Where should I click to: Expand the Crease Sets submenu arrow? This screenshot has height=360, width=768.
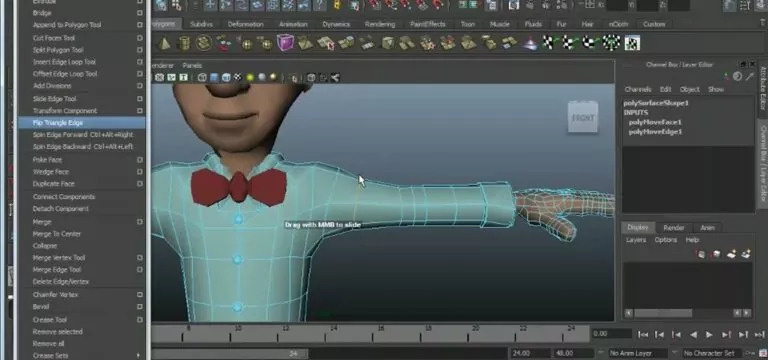pos(139,356)
